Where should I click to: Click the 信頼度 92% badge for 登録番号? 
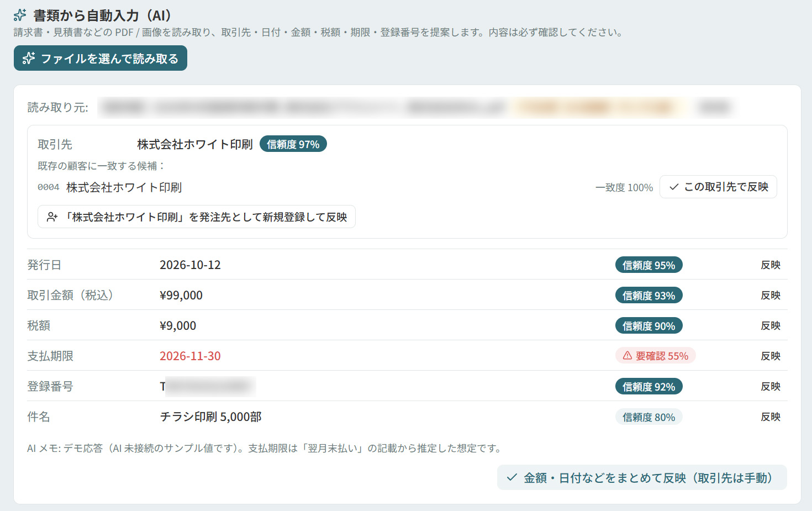pyautogui.click(x=648, y=387)
